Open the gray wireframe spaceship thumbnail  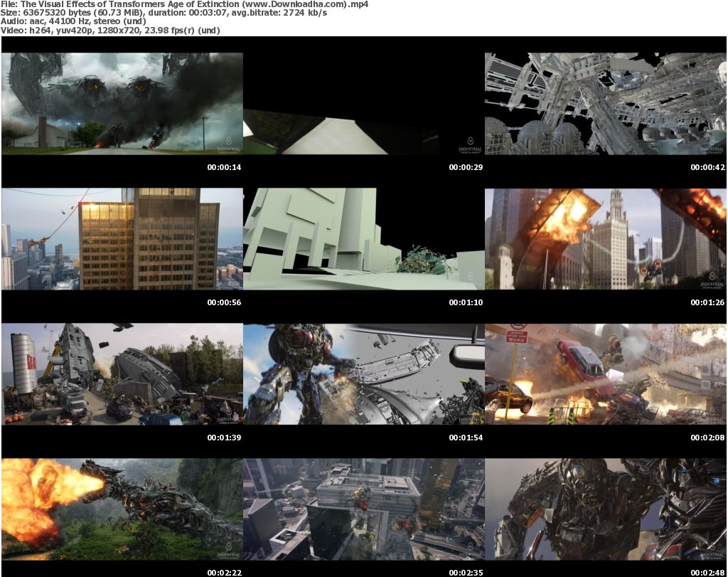pos(606,104)
